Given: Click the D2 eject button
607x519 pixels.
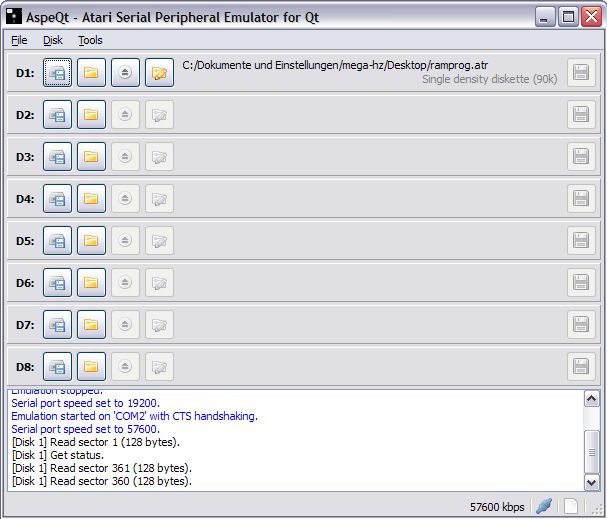Looking at the screenshot, I should coord(125,115).
